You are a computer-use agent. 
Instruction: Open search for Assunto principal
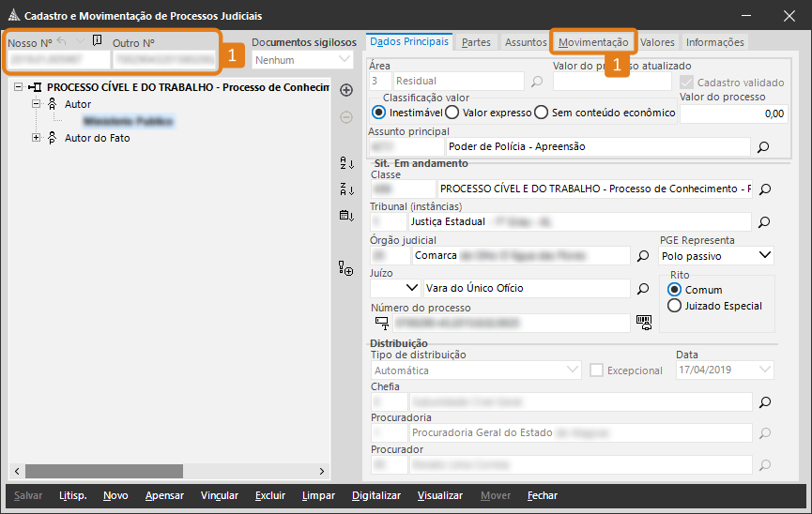763,147
